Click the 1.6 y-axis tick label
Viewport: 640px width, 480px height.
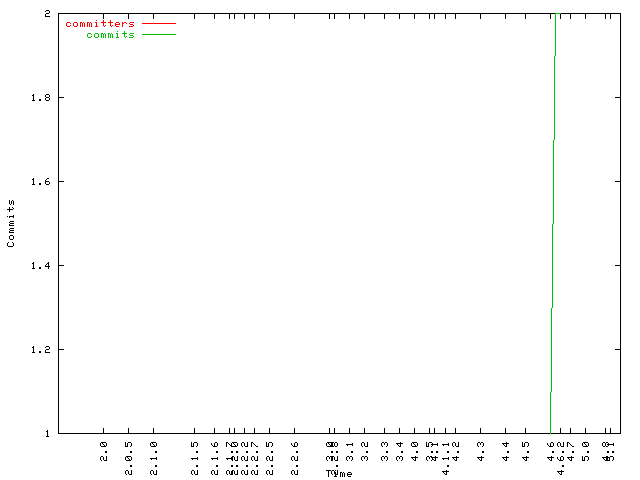click(44, 182)
